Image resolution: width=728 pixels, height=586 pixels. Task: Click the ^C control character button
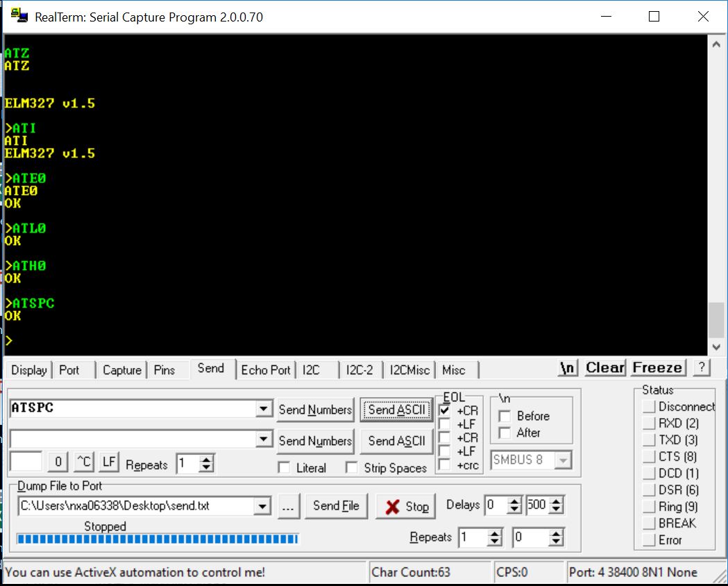click(x=84, y=462)
